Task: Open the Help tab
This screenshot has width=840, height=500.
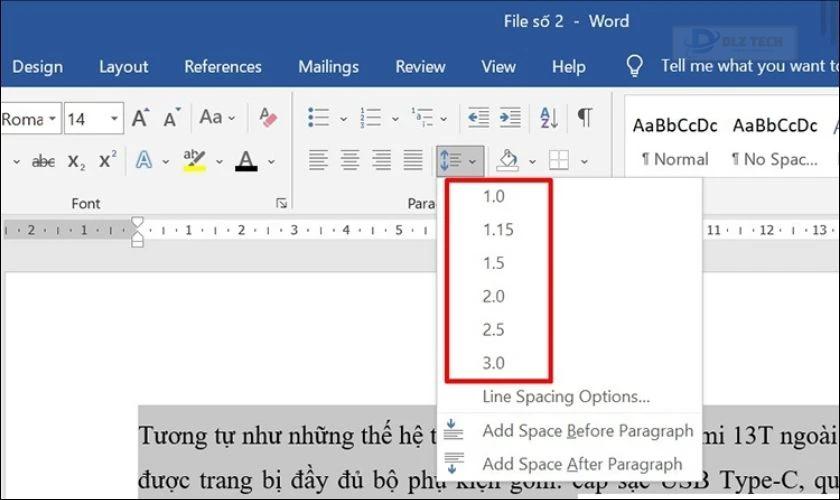Action: [x=568, y=66]
